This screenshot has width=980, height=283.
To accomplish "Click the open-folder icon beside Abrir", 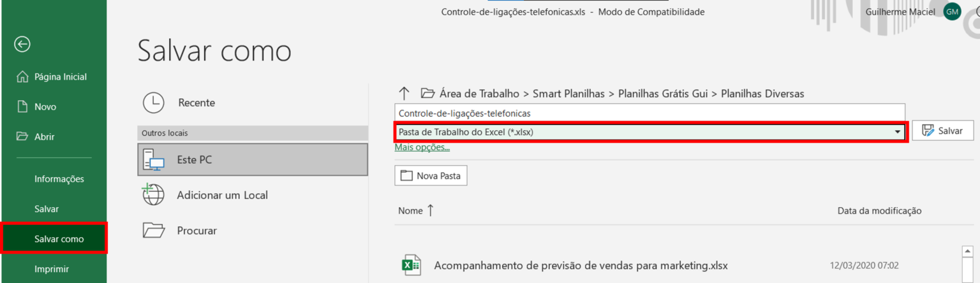I will 22,136.
